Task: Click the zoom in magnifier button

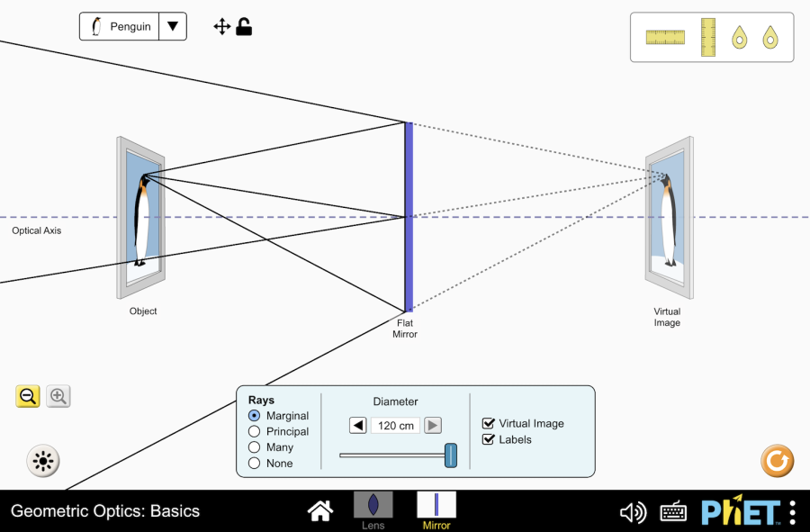Action: (x=58, y=396)
